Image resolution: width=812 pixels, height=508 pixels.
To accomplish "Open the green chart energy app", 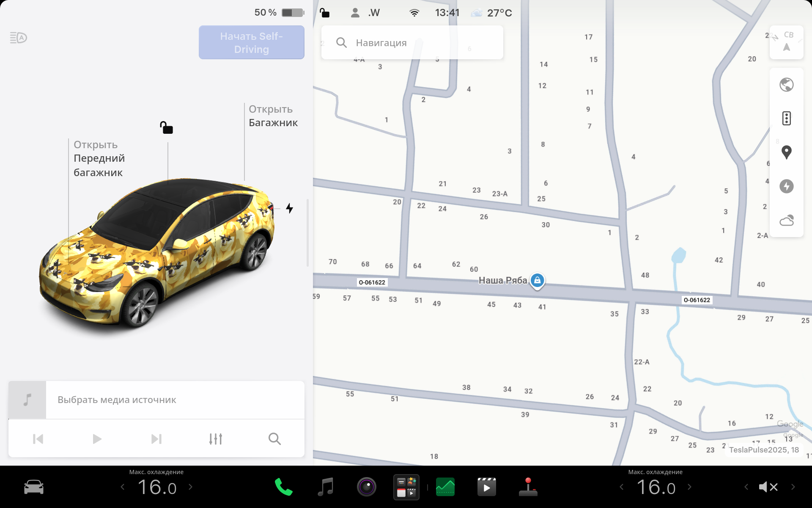I will click(x=445, y=487).
